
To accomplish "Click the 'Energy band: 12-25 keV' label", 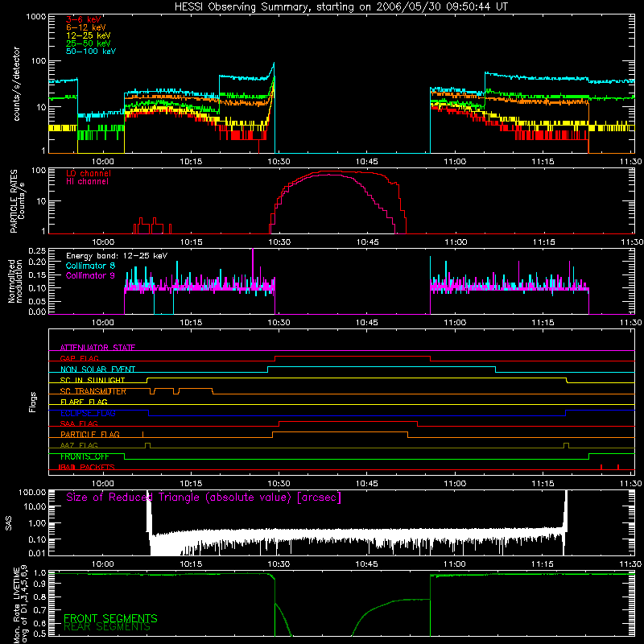I will [x=117, y=256].
